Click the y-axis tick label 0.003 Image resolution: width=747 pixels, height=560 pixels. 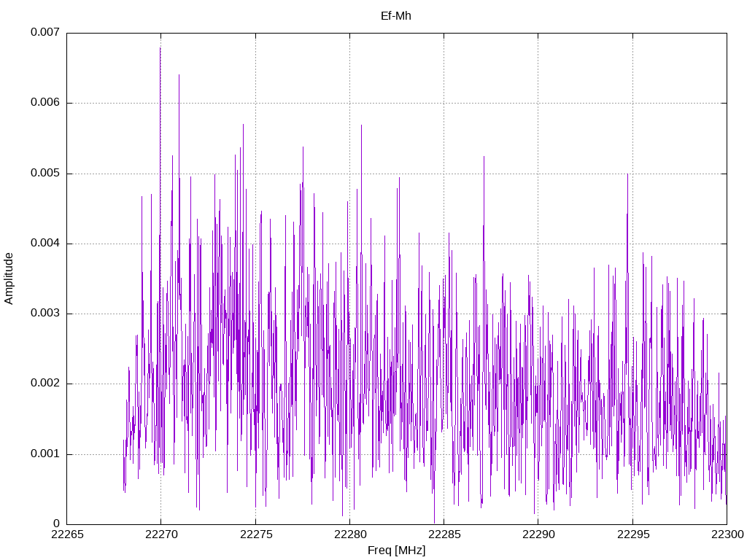(x=45, y=313)
